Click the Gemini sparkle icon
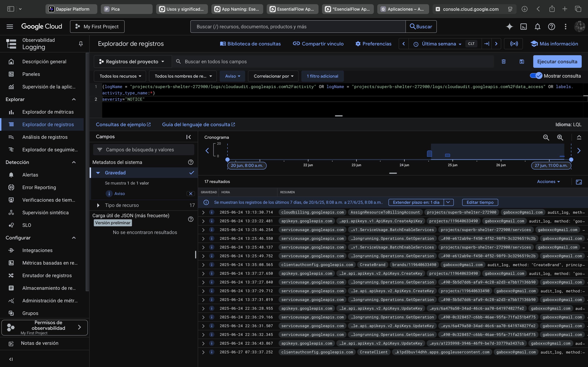Screen dimensions: 588x367 [x=509, y=27]
